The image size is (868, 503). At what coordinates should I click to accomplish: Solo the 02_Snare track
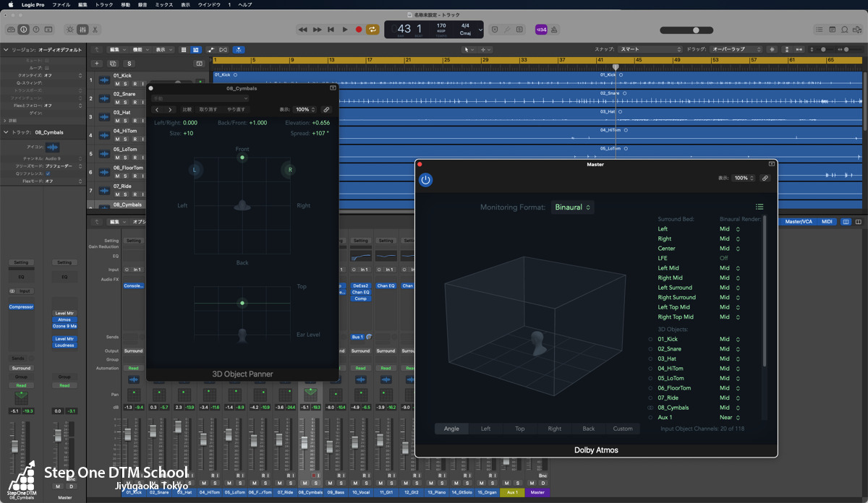124,102
